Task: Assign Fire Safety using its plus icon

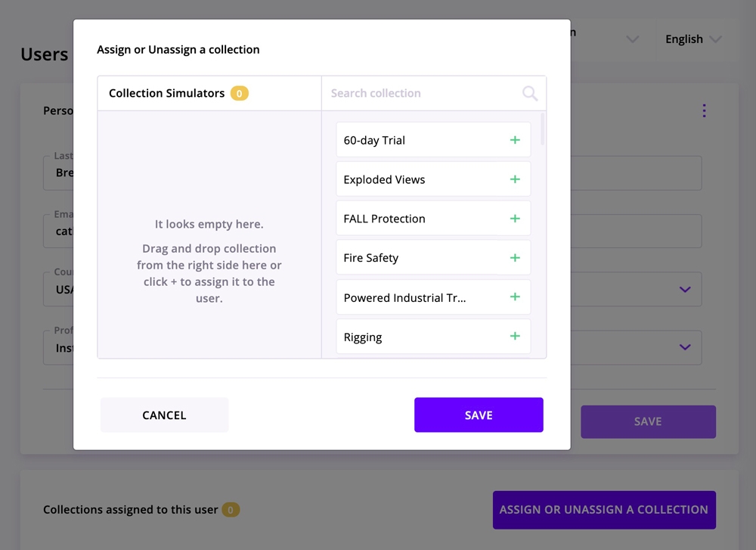Action: point(515,258)
